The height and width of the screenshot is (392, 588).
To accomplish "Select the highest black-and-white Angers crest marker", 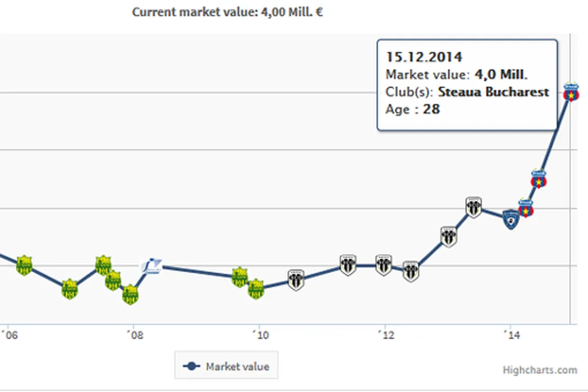I will click(474, 208).
